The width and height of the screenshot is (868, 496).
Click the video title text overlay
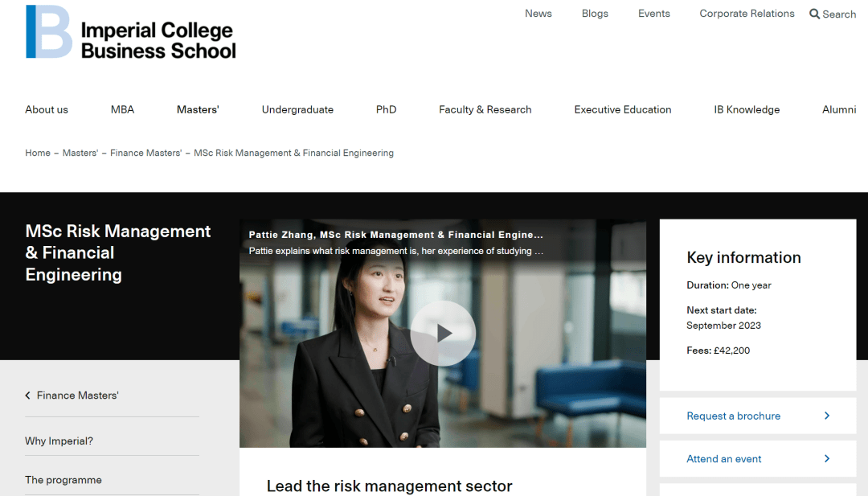click(x=395, y=235)
